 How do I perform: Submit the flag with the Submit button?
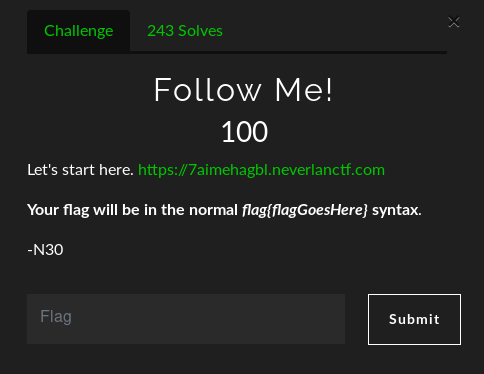pos(414,319)
